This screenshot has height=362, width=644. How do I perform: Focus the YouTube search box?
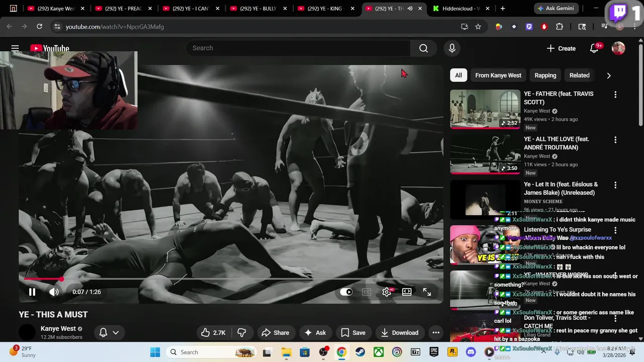(298, 48)
